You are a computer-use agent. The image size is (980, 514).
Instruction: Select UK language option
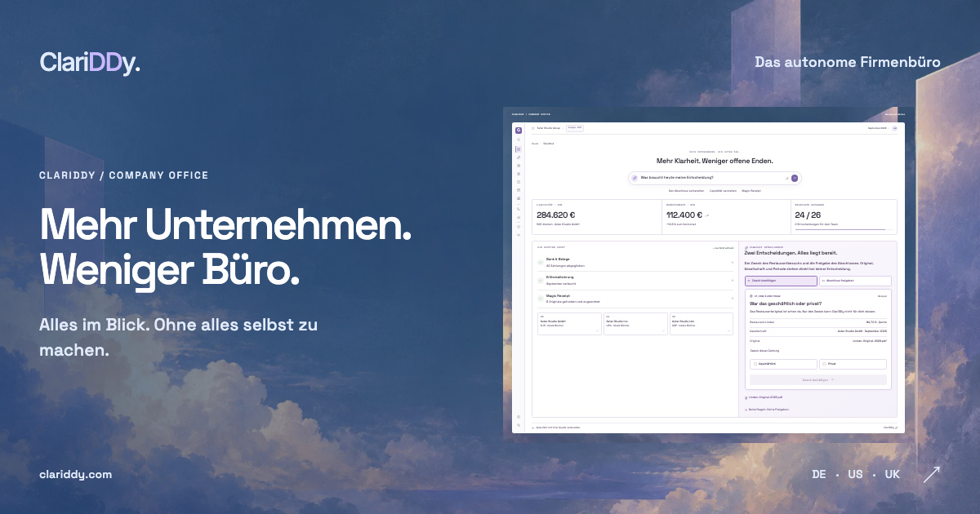[892, 474]
